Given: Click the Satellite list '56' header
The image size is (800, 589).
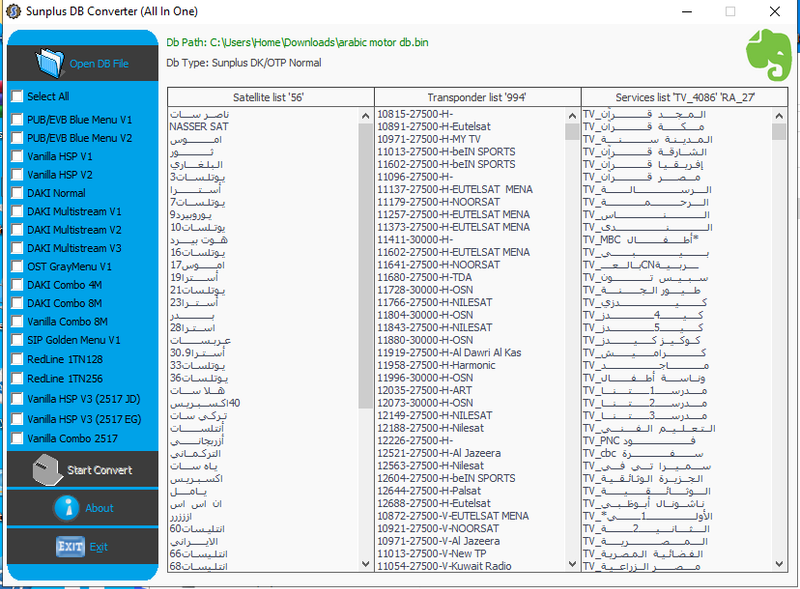Looking at the screenshot, I should tap(270, 97).
